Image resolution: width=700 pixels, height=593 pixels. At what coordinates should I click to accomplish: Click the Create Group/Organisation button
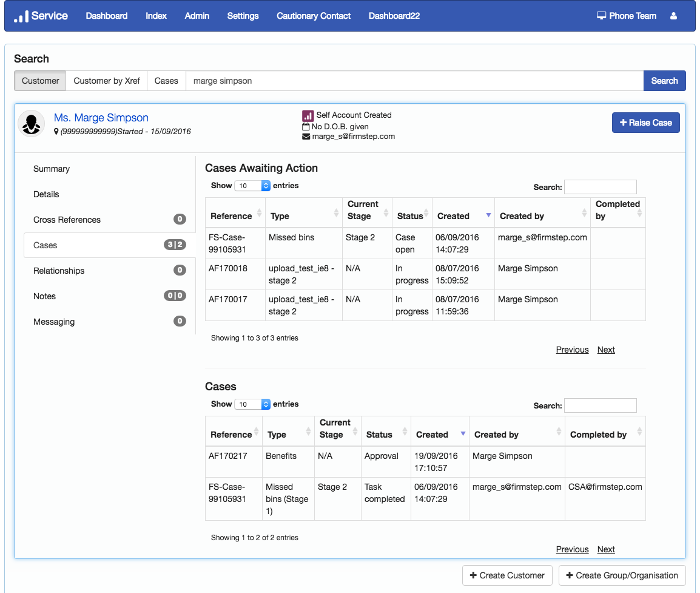[622, 575]
